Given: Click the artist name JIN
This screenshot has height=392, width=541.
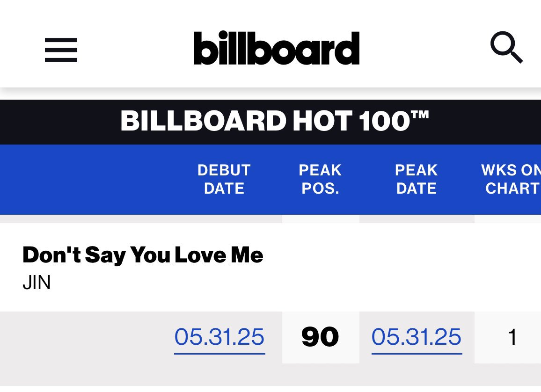Looking at the screenshot, I should [x=37, y=283].
